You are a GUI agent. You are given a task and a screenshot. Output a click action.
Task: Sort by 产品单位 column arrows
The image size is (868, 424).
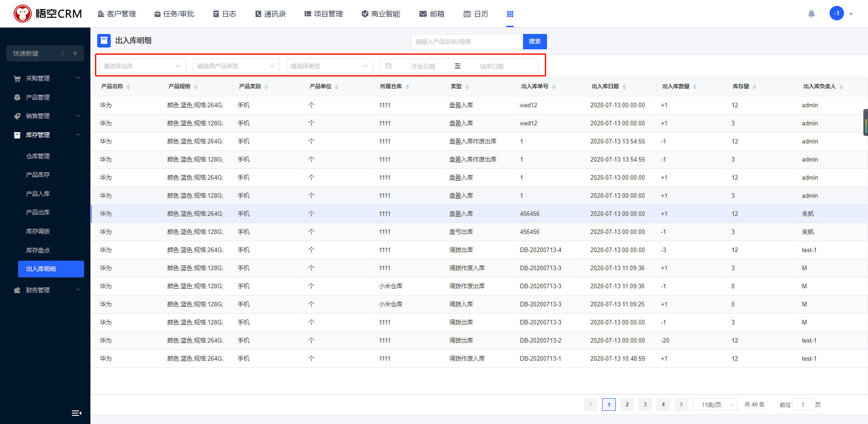coord(337,86)
